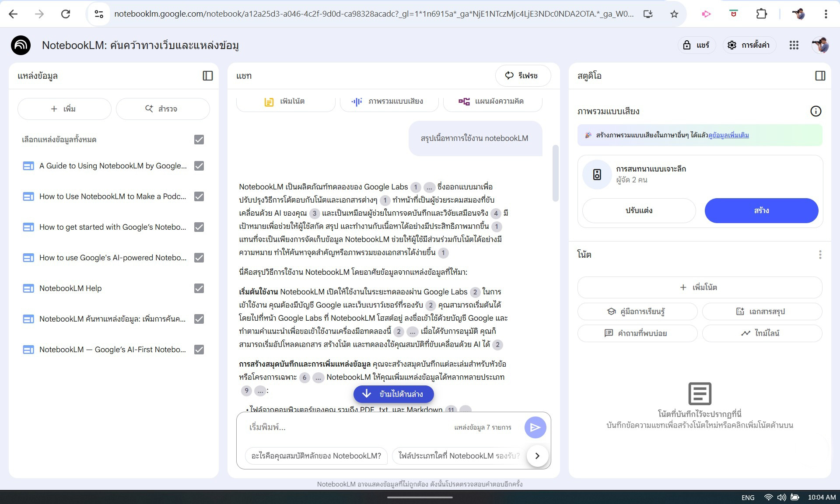
Task: Open the Wi-Fi tray icon
Action: pyautogui.click(x=768, y=497)
